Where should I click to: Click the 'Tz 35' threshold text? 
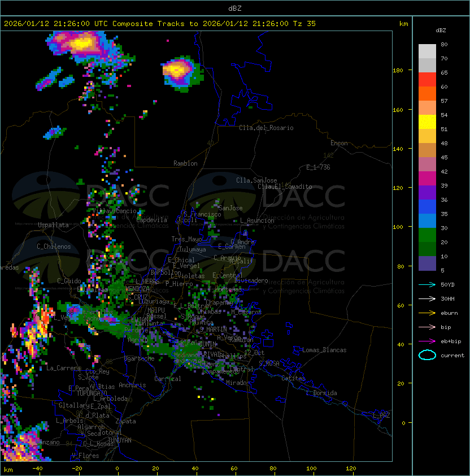pos(304,23)
